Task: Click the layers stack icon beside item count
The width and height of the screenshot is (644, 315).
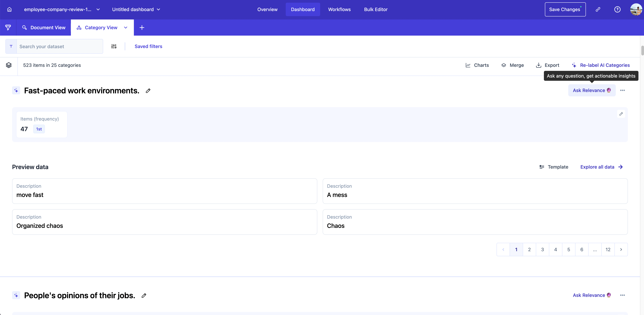Action: point(9,65)
